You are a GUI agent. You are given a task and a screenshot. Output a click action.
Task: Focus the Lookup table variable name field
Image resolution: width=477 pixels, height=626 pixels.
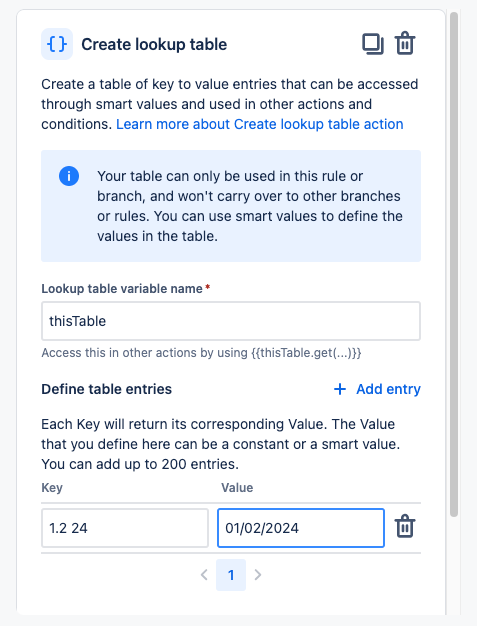[x=231, y=321]
